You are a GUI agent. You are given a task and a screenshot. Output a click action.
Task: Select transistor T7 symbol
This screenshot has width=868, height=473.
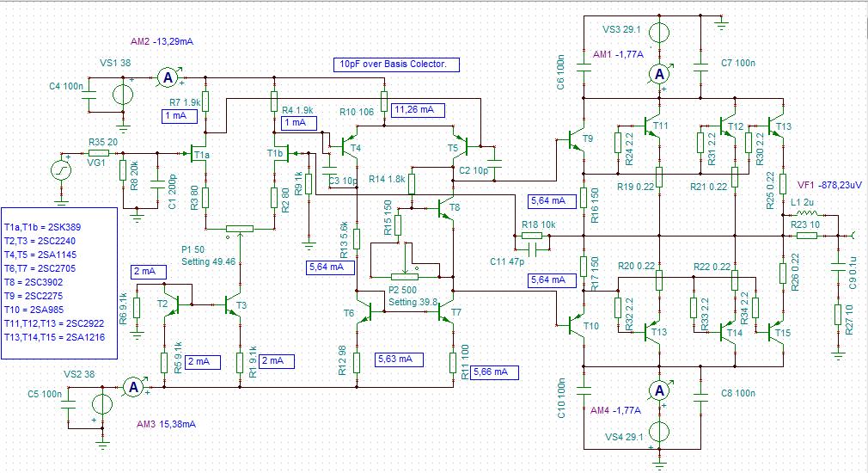[x=446, y=312]
